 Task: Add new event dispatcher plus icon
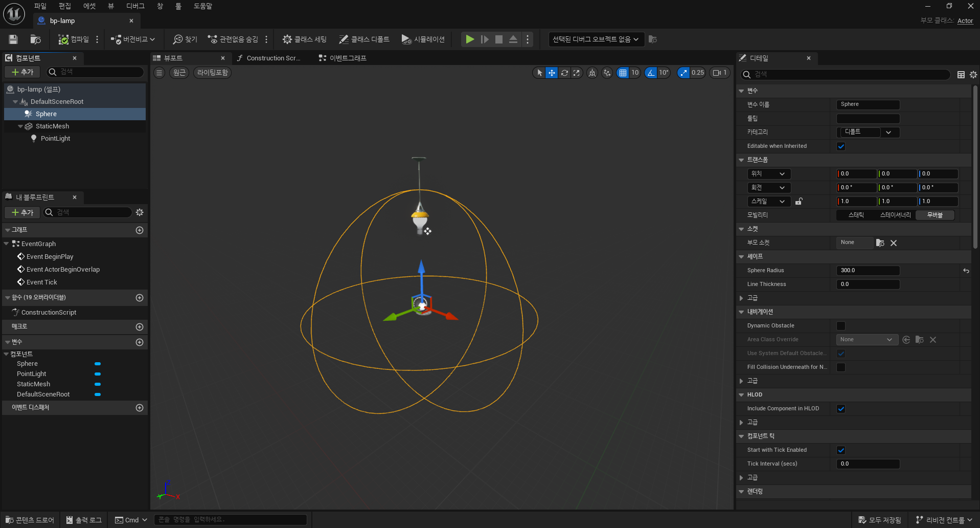click(140, 408)
